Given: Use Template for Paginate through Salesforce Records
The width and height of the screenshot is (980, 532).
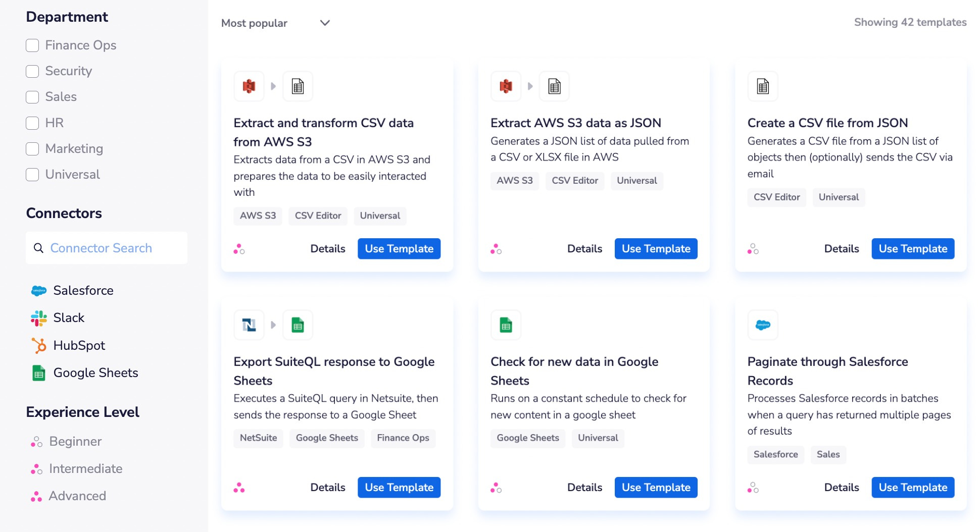Looking at the screenshot, I should (913, 488).
